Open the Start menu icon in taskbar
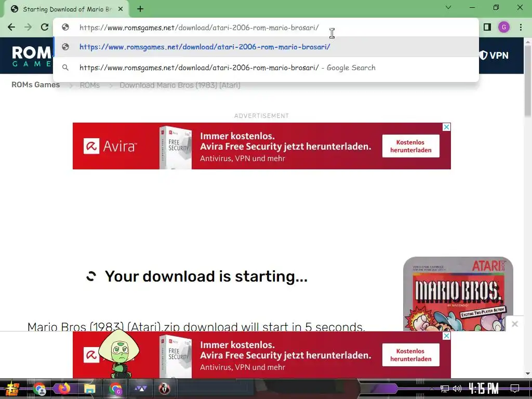 (x=12, y=389)
